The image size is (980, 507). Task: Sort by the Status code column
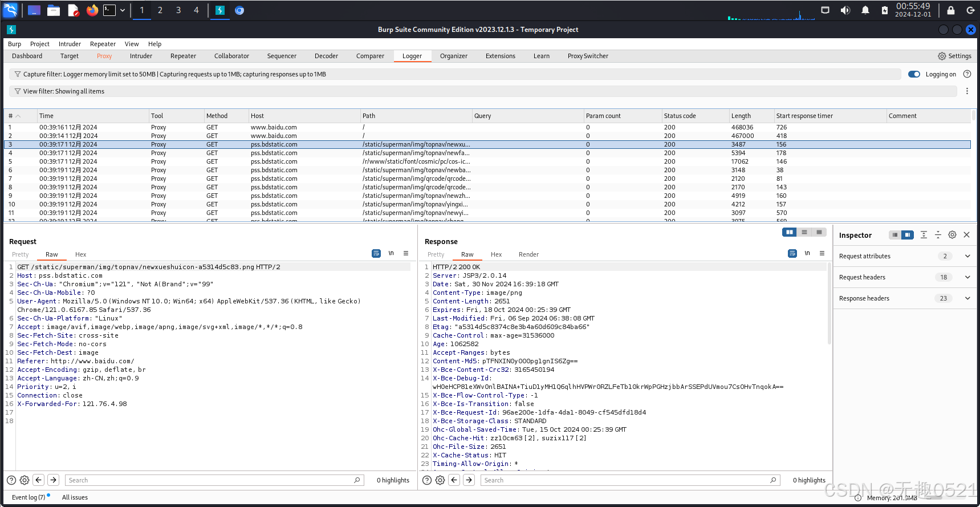(x=694, y=116)
